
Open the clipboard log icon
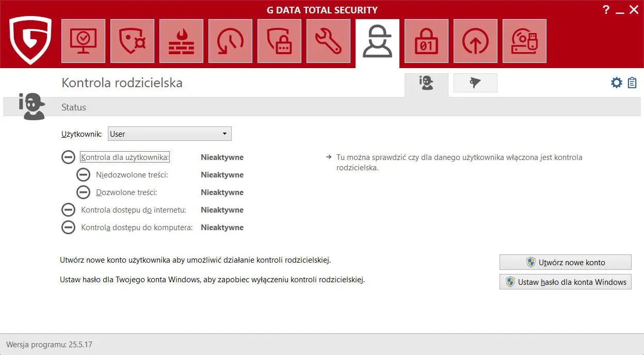(632, 82)
